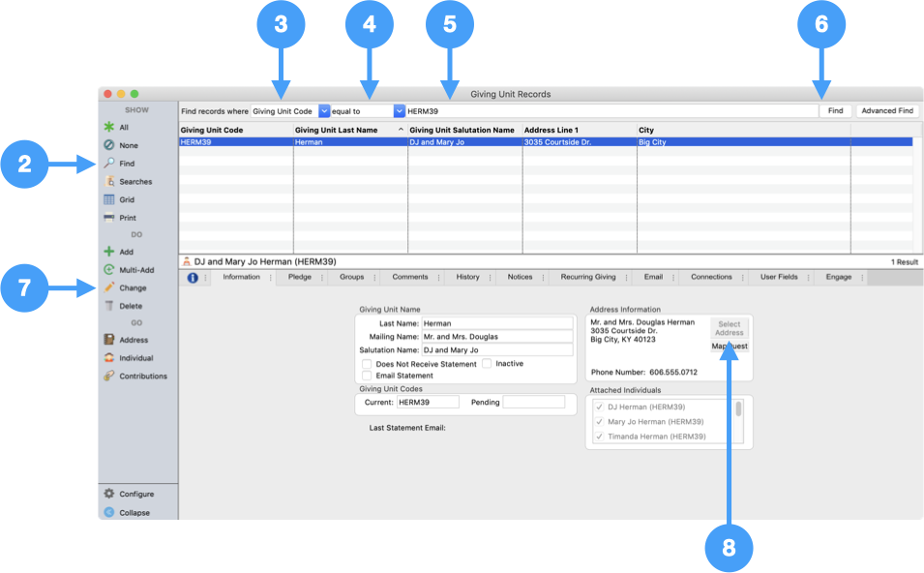Click the Delete trash icon
Screen dimensions: 924x573
(109, 306)
